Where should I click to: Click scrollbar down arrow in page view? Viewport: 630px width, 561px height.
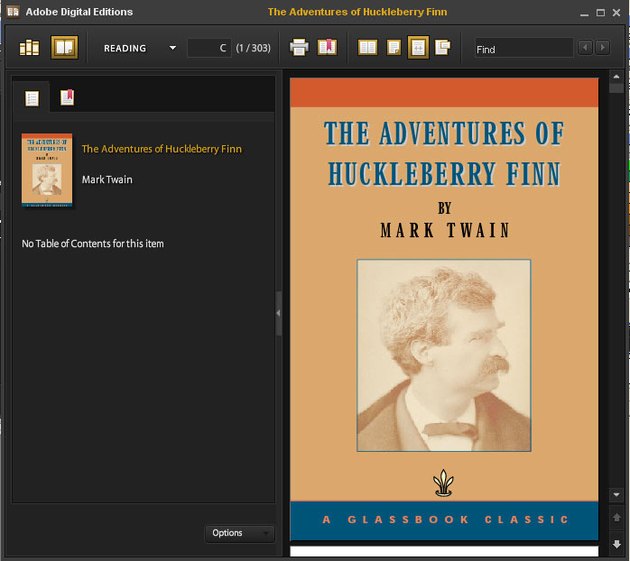tap(616, 494)
